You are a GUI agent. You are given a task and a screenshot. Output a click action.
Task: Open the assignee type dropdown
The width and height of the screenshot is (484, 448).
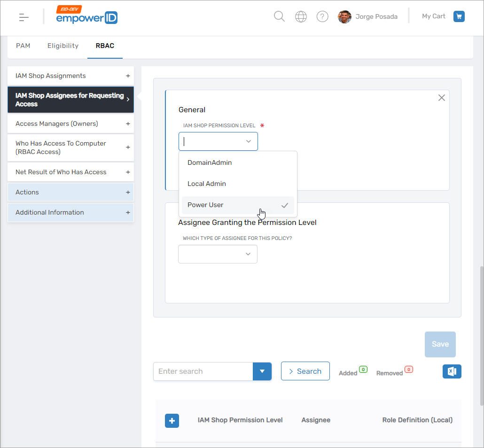pyautogui.click(x=218, y=254)
